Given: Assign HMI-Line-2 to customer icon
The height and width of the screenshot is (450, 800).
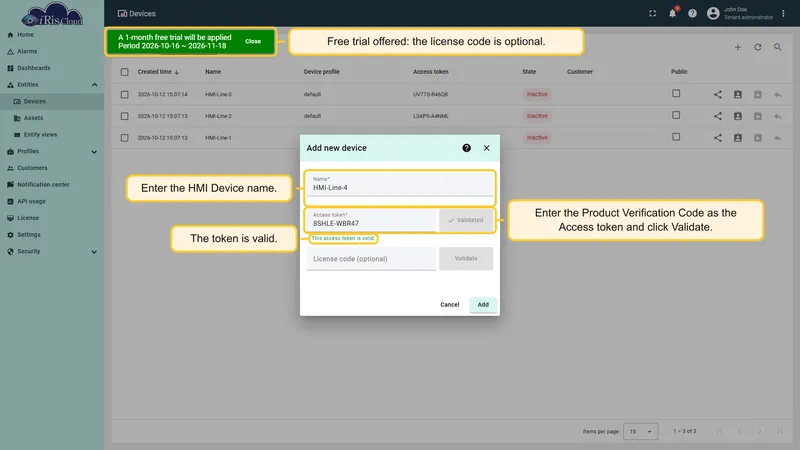Looking at the screenshot, I should [738, 116].
